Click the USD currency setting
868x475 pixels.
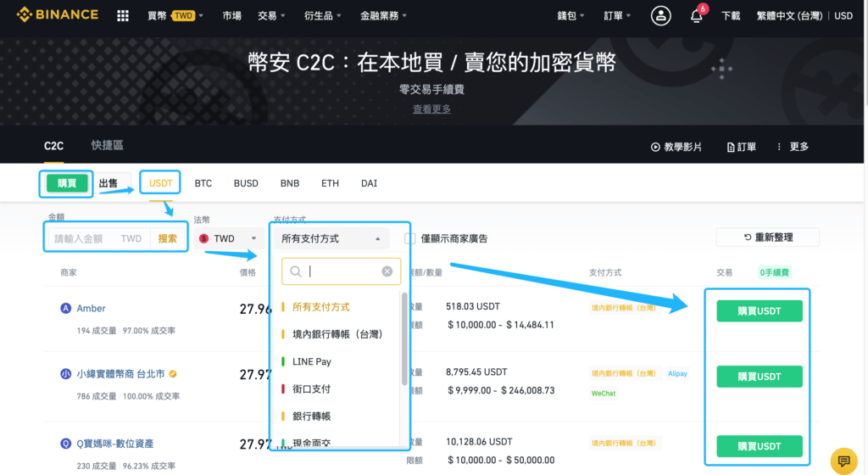(843, 15)
